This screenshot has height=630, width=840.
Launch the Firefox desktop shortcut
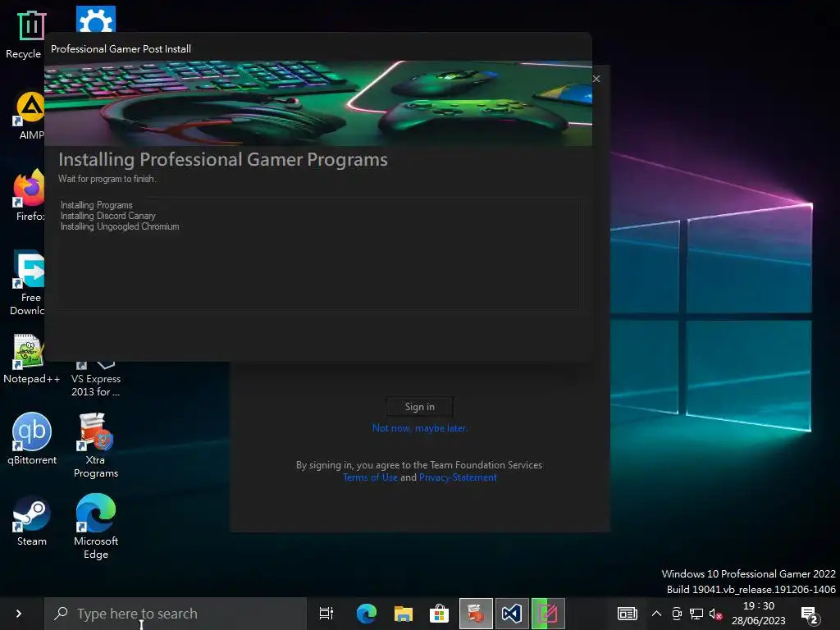click(x=29, y=195)
